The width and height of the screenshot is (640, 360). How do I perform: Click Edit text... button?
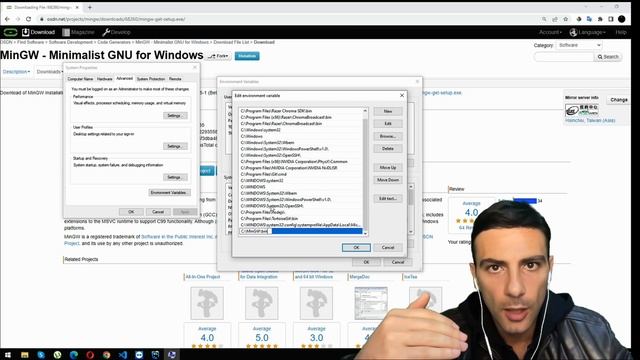(388, 198)
